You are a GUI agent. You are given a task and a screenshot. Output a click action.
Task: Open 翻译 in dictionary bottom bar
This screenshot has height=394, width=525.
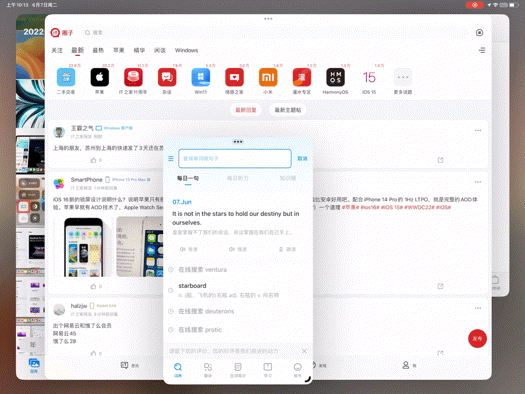pyautogui.click(x=208, y=370)
